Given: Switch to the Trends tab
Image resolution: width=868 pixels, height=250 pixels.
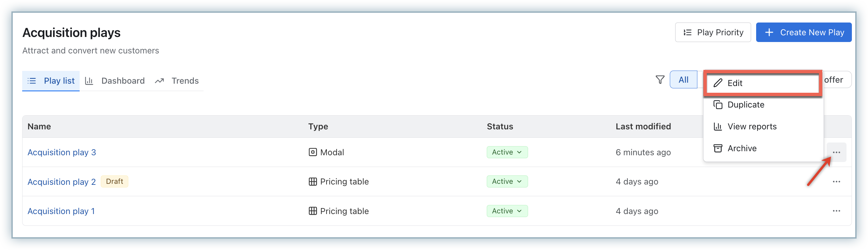Looking at the screenshot, I should pyautogui.click(x=177, y=81).
